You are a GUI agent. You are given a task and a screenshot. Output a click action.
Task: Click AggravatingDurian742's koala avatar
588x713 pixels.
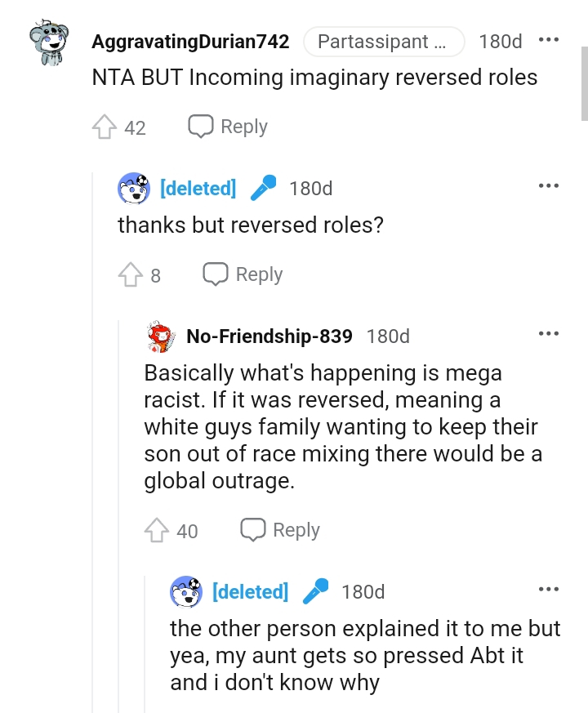coord(51,41)
